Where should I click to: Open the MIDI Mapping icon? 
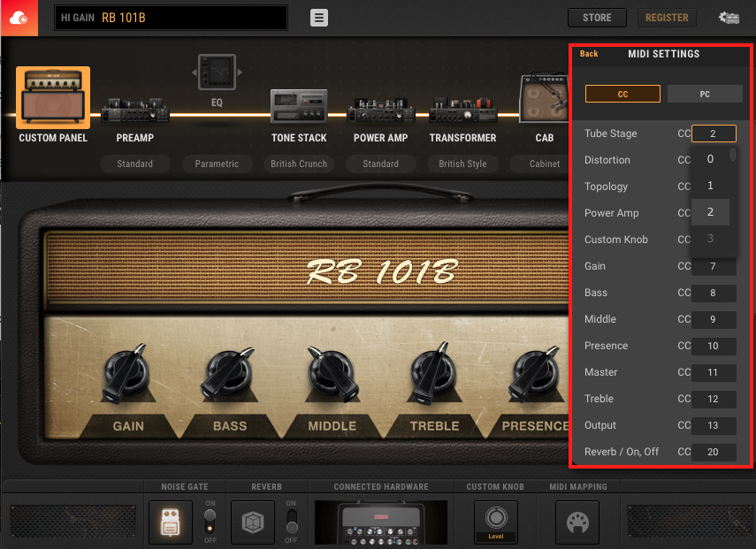pos(577,522)
